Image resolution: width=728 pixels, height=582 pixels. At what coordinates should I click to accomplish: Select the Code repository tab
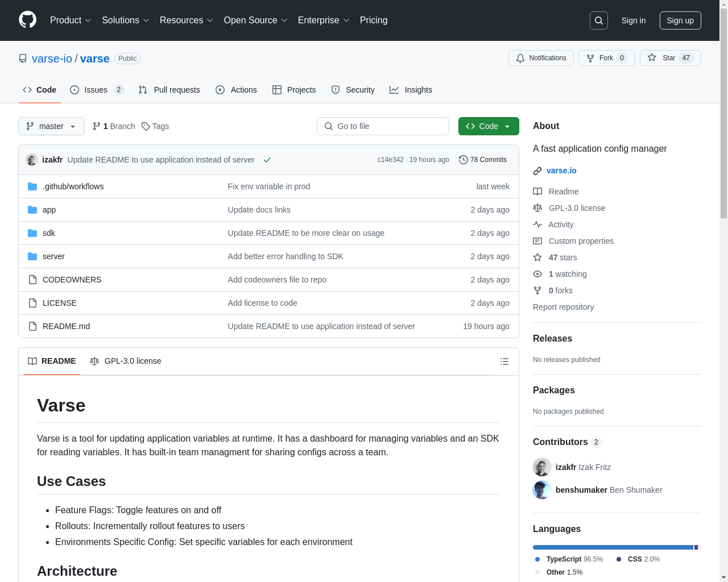pos(39,90)
